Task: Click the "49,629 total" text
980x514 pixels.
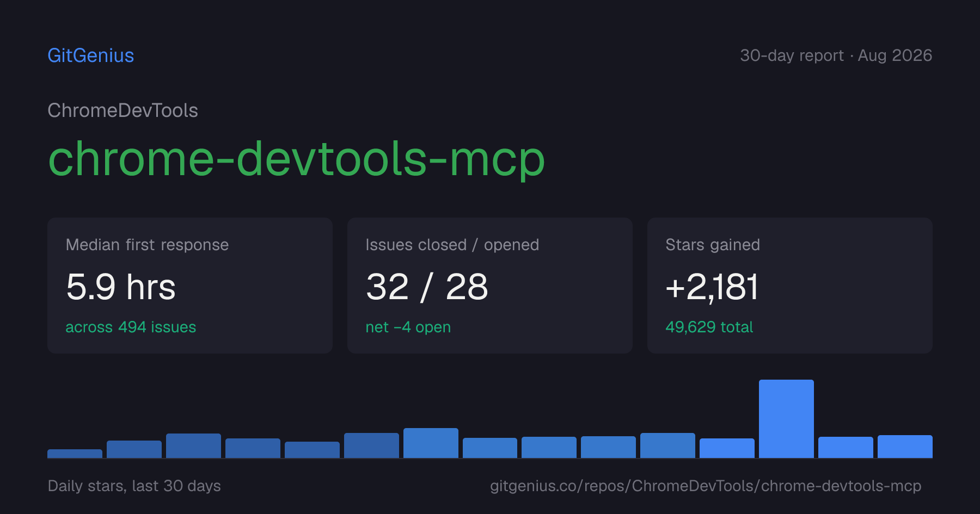Action: click(x=709, y=327)
